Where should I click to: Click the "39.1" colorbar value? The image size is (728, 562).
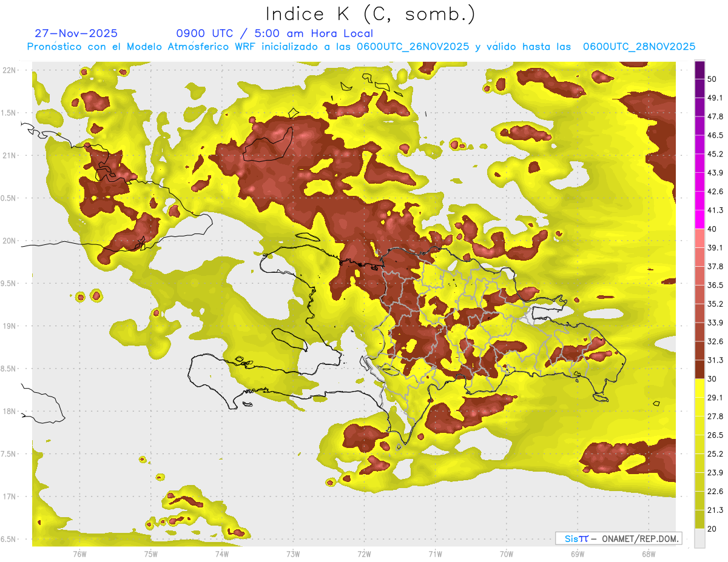[715, 248]
